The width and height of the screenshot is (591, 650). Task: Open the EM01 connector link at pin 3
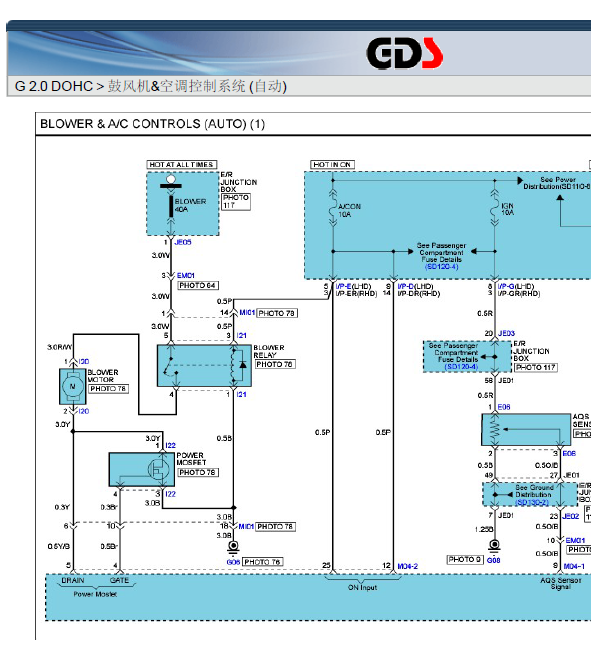[186, 275]
